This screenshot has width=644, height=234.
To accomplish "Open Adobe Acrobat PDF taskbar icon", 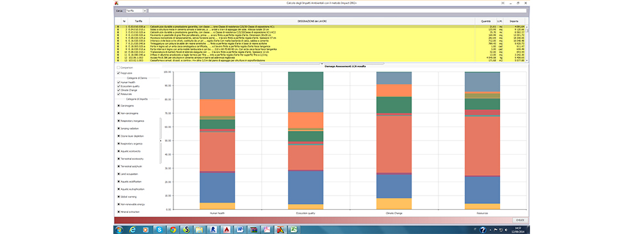I will click(267, 230).
